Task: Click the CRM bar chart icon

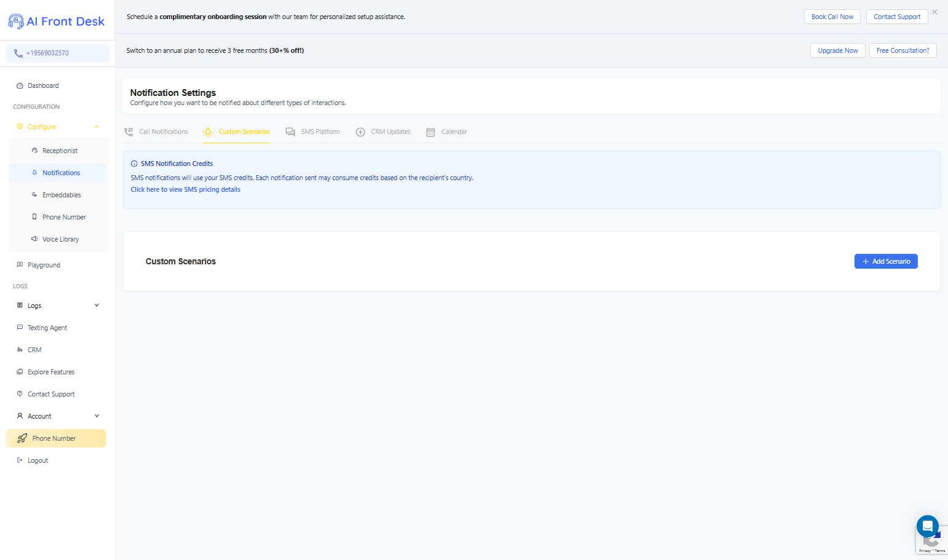Action: [20, 350]
